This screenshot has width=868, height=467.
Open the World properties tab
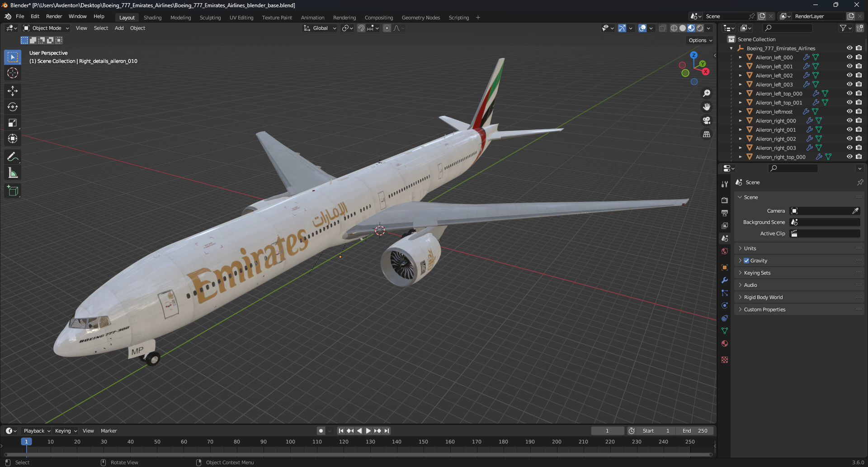725,251
